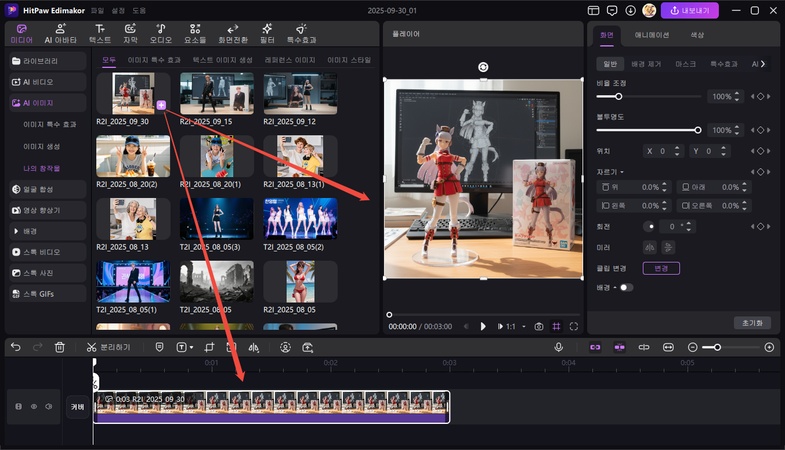The height and width of the screenshot is (450, 785).
Task: Open the 텍스트 이미지 생성 tab
Action: tap(222, 61)
